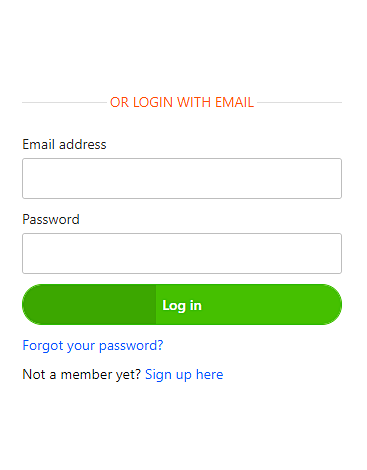Click the green Log in button
367x470 pixels.
click(x=182, y=304)
